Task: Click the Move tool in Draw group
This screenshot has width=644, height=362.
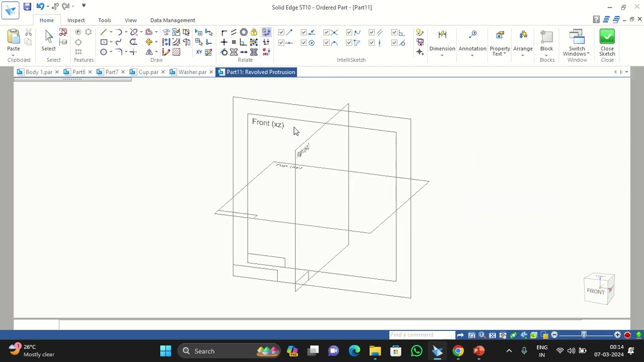Action: click(x=149, y=42)
